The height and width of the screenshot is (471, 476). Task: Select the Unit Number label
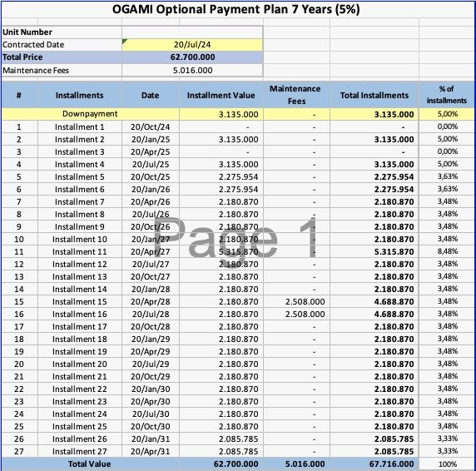click(x=27, y=32)
